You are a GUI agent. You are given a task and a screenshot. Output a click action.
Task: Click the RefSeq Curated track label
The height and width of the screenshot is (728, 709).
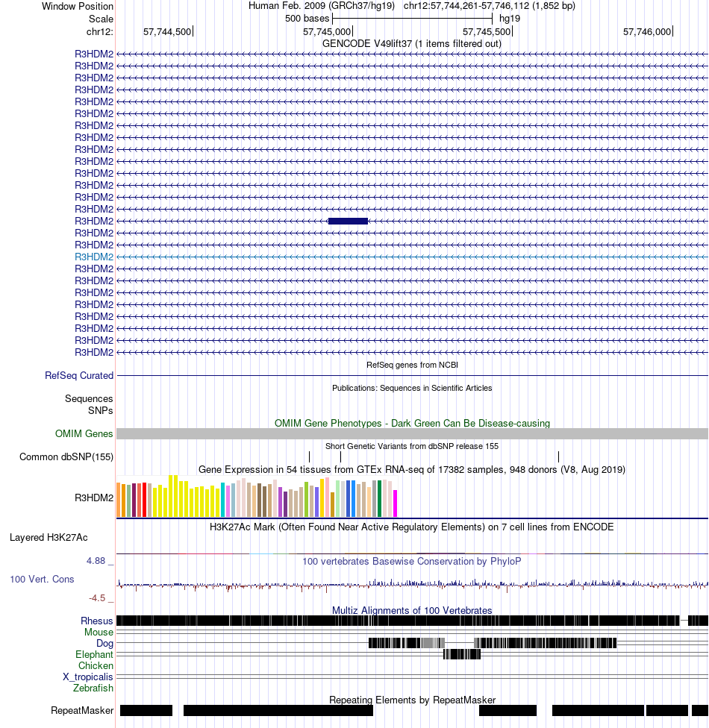tap(79, 376)
